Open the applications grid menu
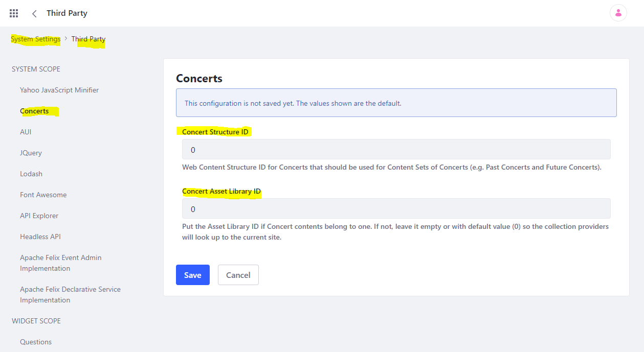This screenshot has height=352, width=644. (14, 13)
